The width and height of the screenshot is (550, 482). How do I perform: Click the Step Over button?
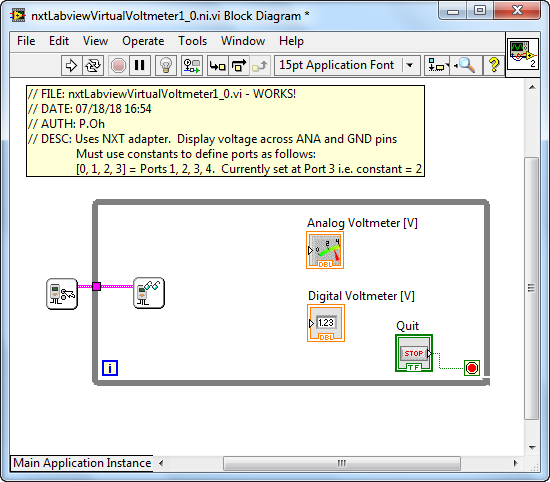tap(239, 65)
